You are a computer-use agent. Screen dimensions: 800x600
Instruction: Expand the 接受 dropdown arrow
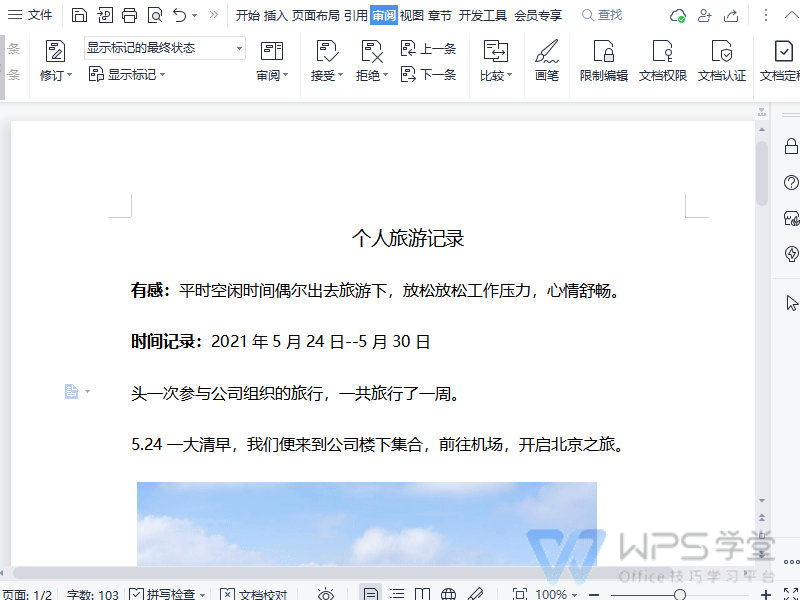(340, 75)
